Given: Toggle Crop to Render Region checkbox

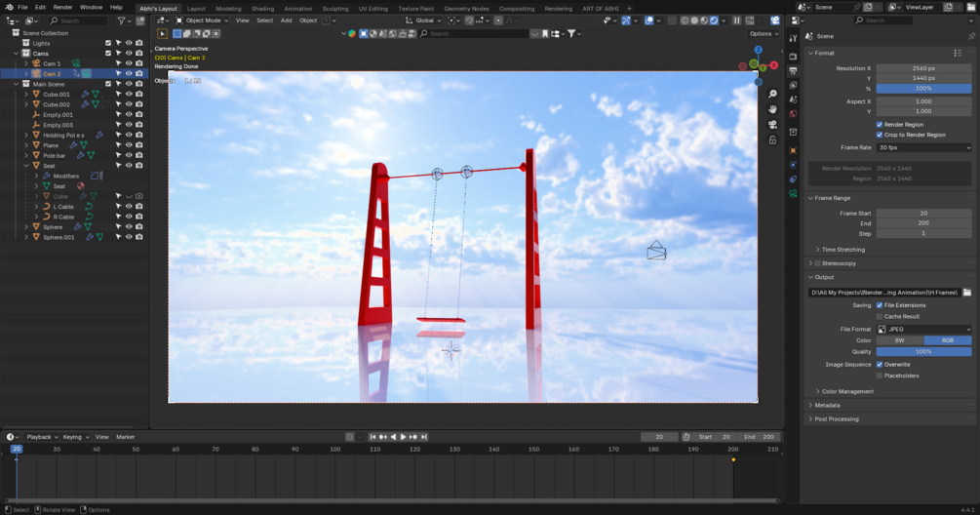Looking at the screenshot, I should click(x=880, y=135).
